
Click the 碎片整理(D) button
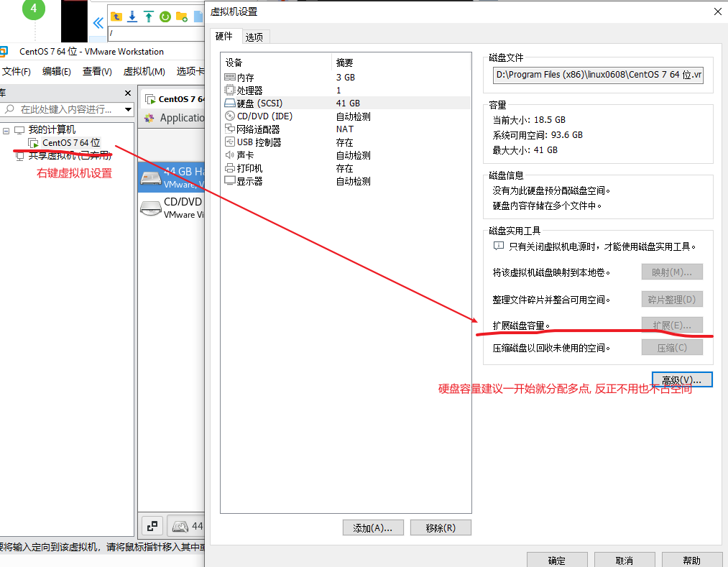672,300
